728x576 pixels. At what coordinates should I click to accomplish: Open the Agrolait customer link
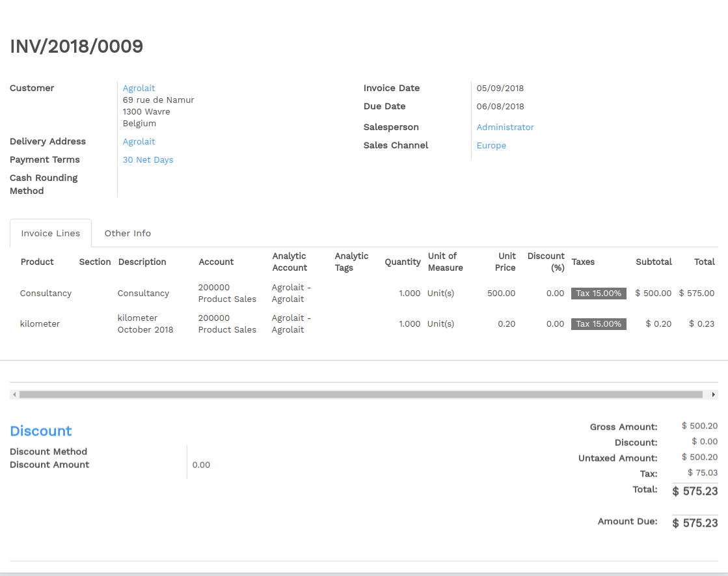[x=139, y=89]
